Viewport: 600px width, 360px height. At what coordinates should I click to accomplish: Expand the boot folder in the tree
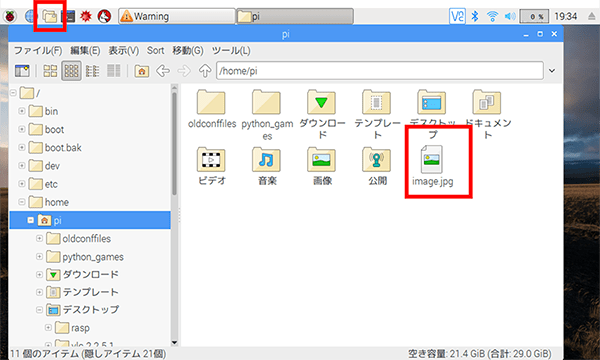click(x=22, y=129)
